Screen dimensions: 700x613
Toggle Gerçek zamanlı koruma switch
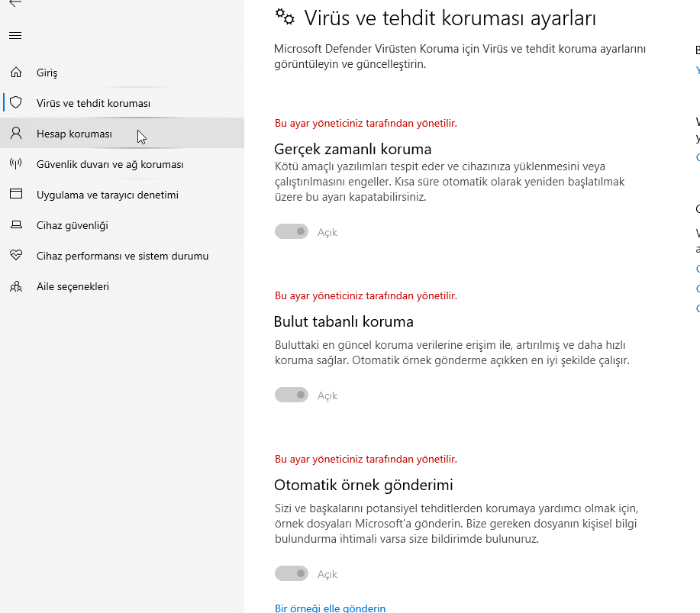tap(292, 232)
